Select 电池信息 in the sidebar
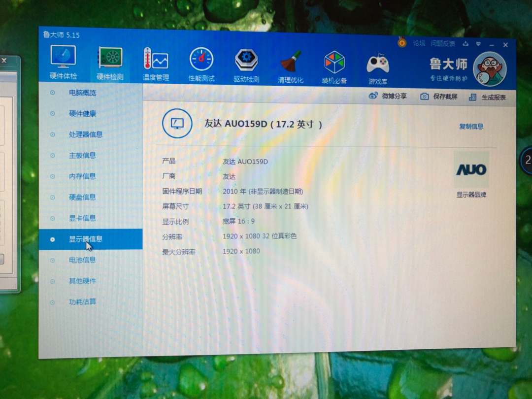532x399 pixels. coord(91,260)
